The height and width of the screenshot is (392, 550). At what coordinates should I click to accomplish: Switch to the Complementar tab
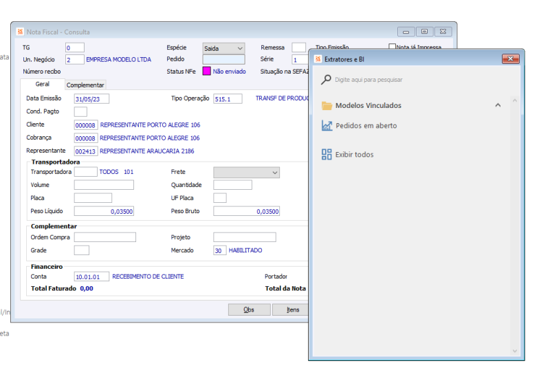point(85,85)
